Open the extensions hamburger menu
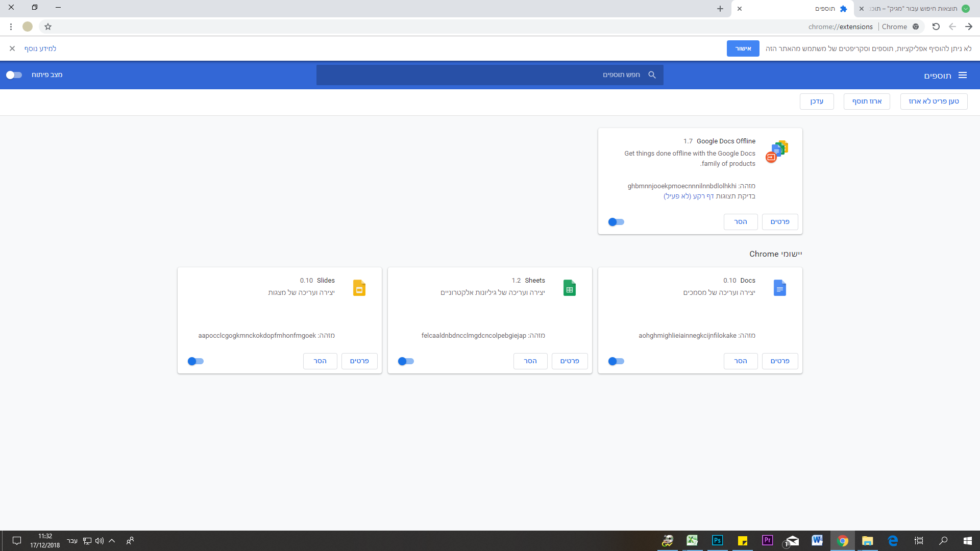The height and width of the screenshot is (551, 980). (963, 76)
